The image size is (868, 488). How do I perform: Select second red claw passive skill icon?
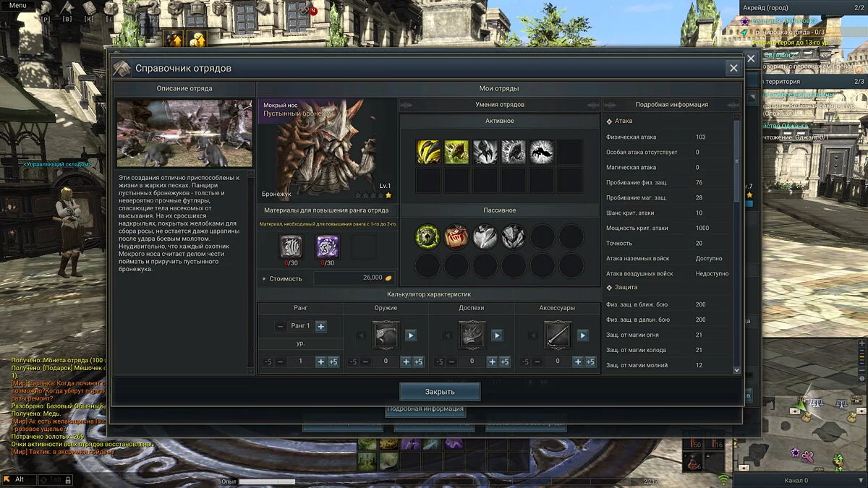(456, 236)
